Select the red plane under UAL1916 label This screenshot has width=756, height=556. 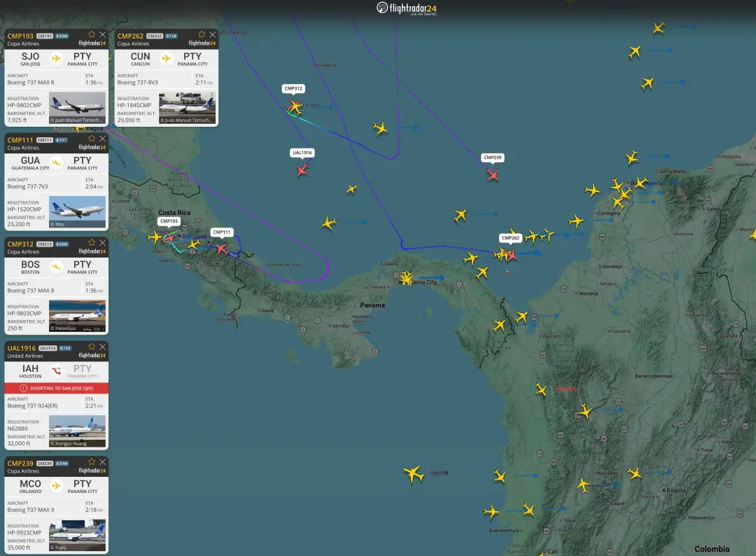pyautogui.click(x=302, y=169)
